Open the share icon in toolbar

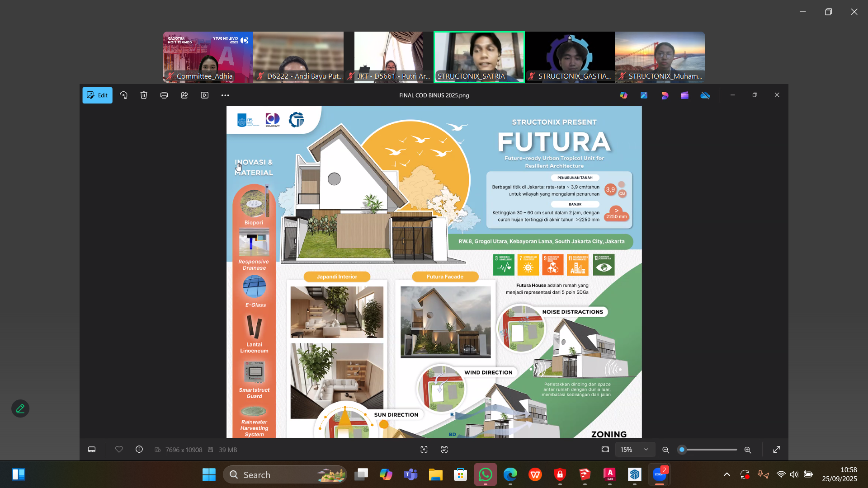click(184, 95)
